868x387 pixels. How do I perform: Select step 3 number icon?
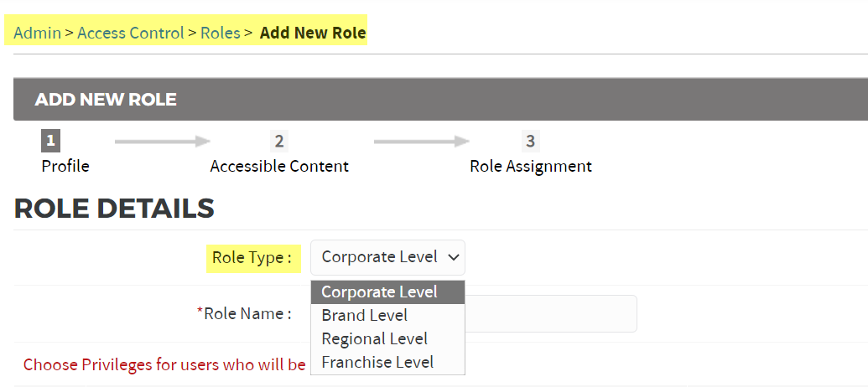(530, 141)
